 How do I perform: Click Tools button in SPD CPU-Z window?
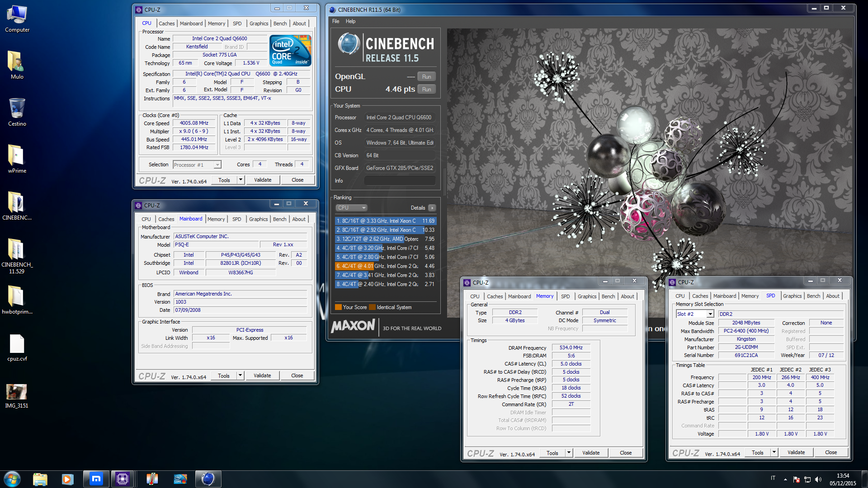point(758,452)
